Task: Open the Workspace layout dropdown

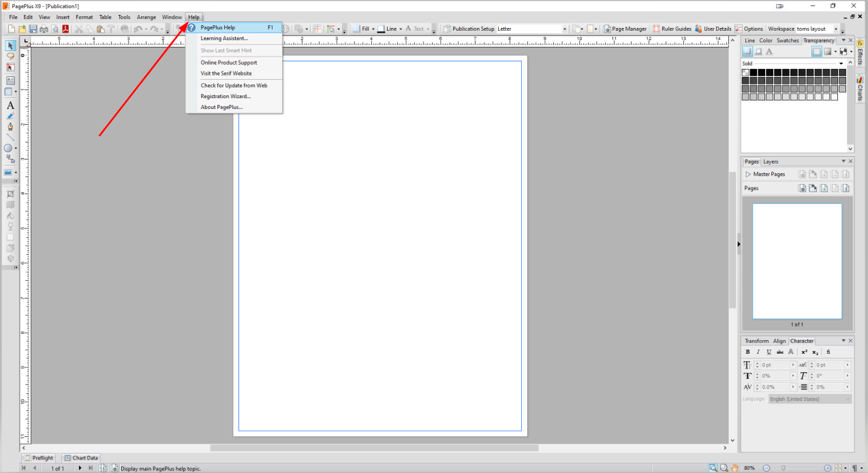Action: click(x=836, y=29)
